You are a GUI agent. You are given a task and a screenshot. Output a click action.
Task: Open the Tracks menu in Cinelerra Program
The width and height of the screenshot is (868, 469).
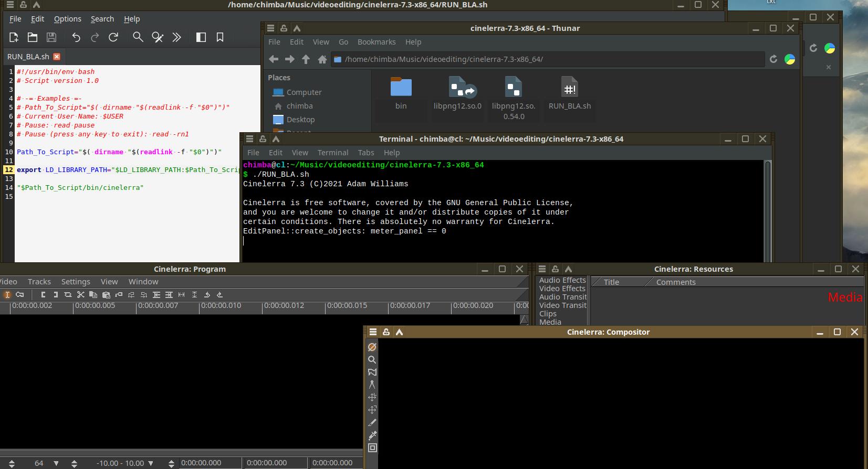tap(39, 282)
